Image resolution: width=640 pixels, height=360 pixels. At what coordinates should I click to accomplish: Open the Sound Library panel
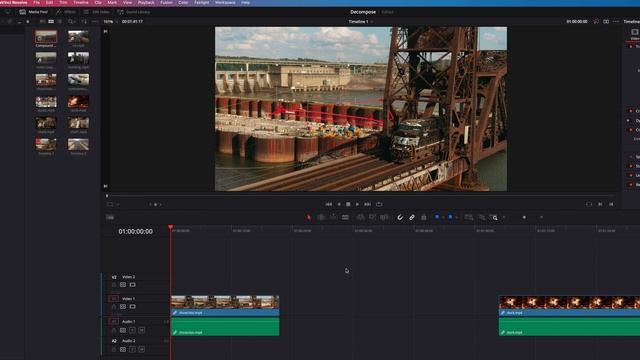tap(133, 12)
